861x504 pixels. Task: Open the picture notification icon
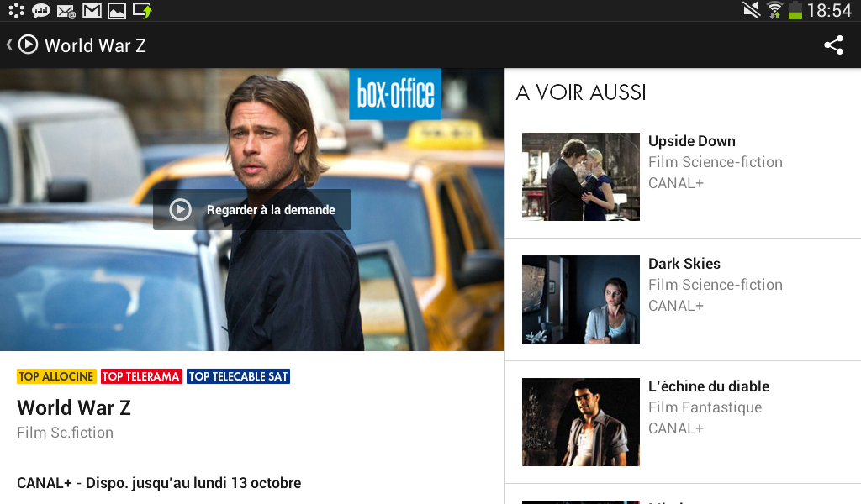point(116,10)
